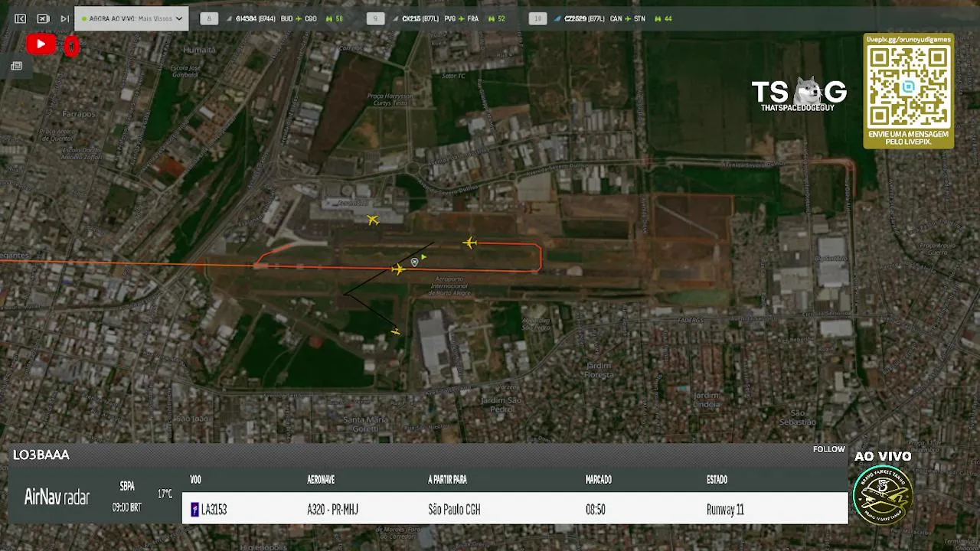This screenshot has height=551, width=980.
Task: Click scheduled time 08:50
Action: point(596,510)
